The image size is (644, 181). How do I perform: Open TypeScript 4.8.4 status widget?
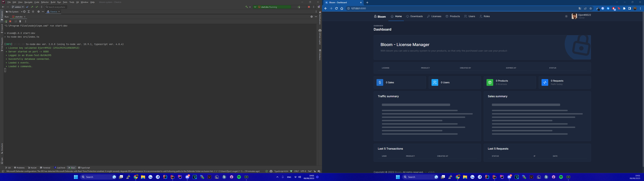[281, 171]
